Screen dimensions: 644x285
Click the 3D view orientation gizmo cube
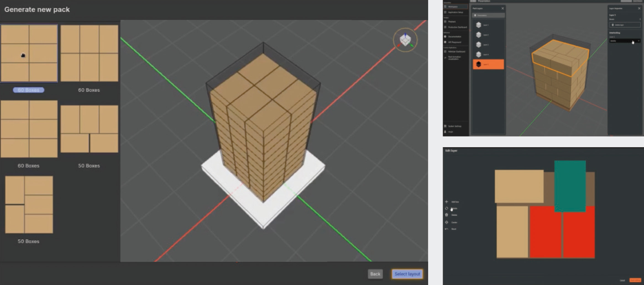[x=405, y=40]
